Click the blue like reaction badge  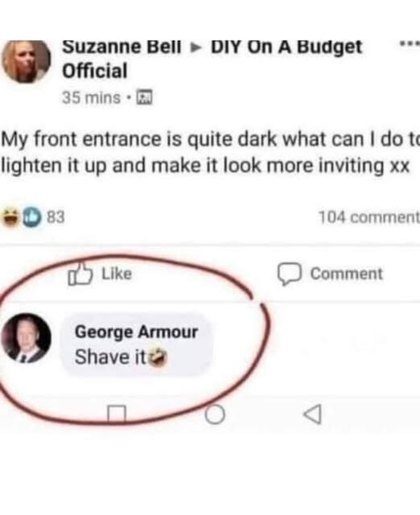pos(32,217)
